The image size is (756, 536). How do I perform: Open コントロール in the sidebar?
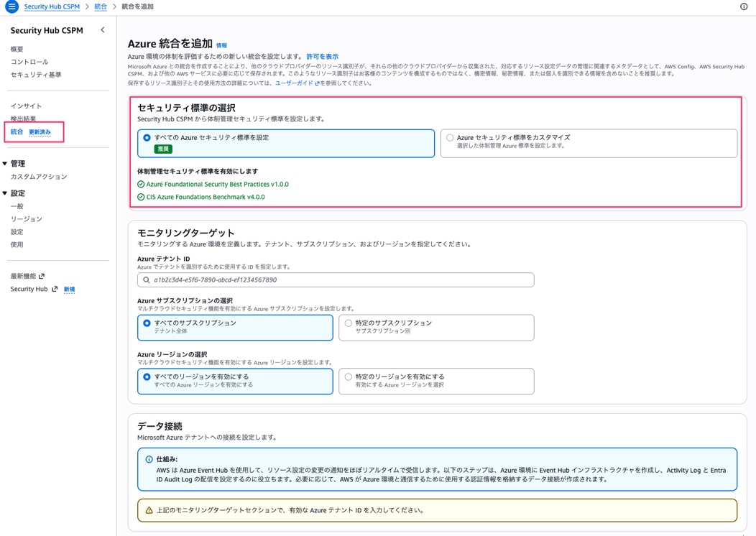29,62
